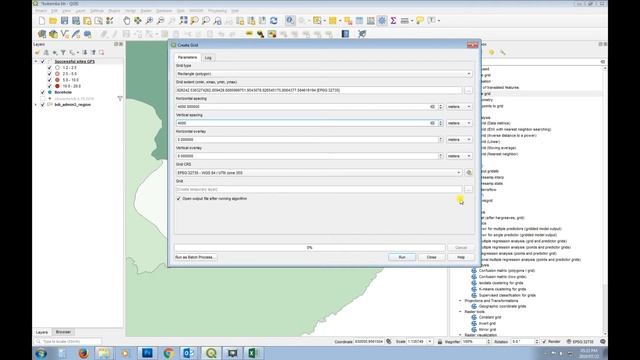
Task: Click the Expand All icon in Layers panel
Action: [85, 52]
